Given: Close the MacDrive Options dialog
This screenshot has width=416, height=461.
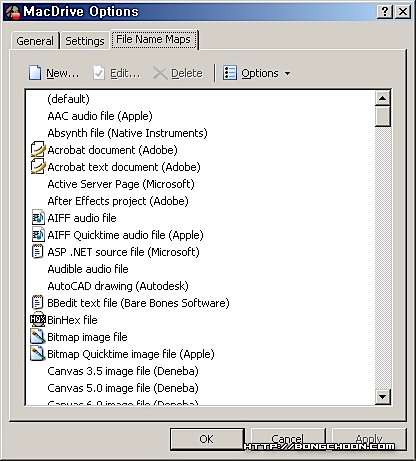Looking at the screenshot, I should pyautogui.click(x=403, y=12).
